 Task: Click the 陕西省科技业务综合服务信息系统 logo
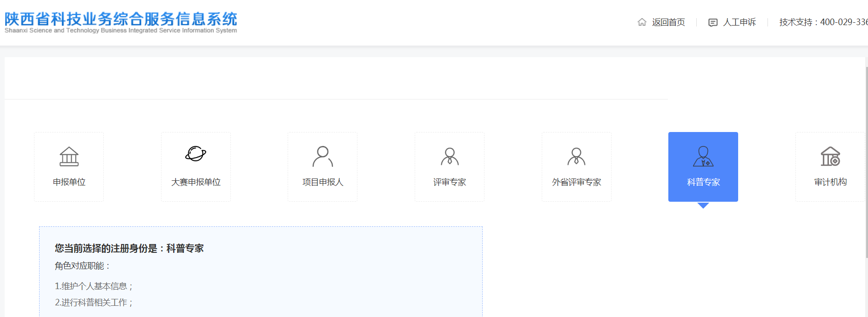121,22
